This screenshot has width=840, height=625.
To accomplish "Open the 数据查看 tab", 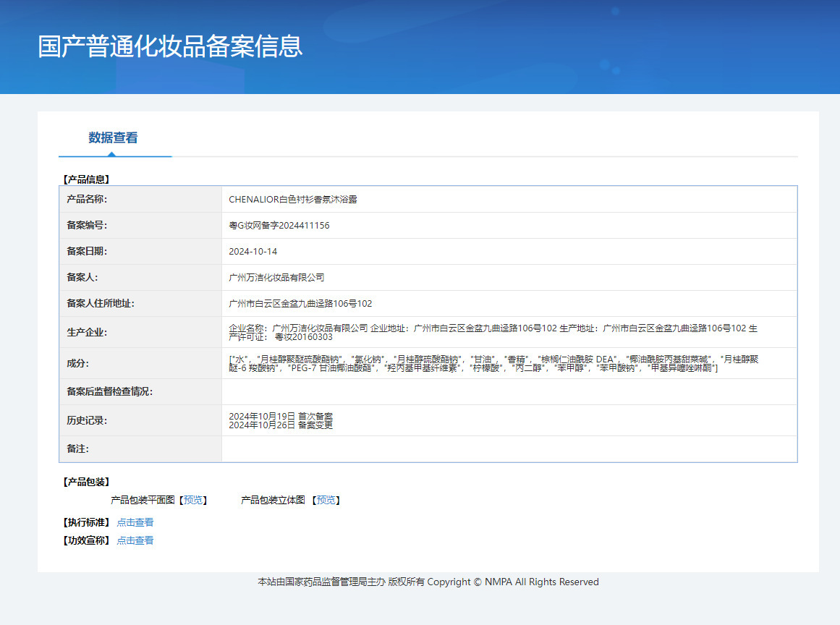I will tap(113, 137).
